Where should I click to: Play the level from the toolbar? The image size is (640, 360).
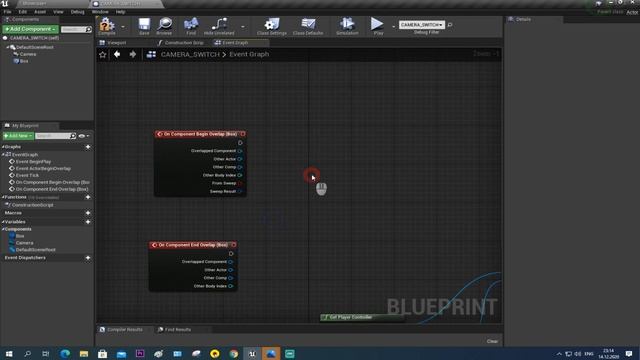pos(378,26)
